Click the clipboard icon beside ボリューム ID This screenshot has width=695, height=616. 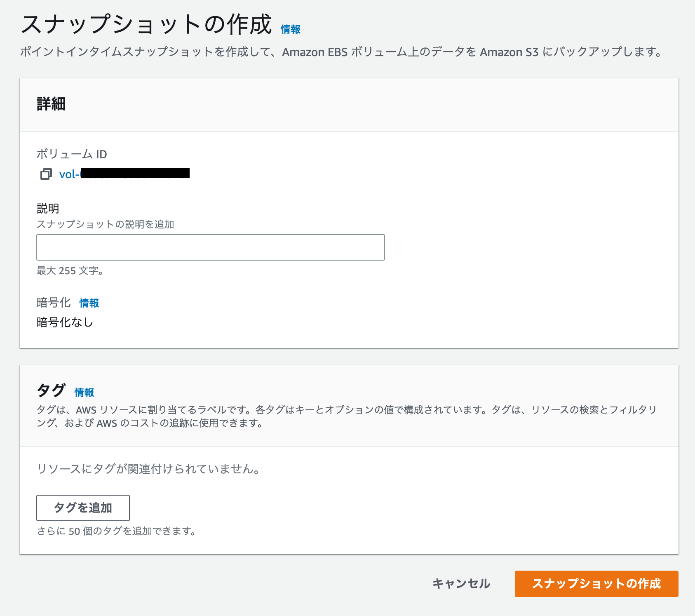pyautogui.click(x=45, y=174)
